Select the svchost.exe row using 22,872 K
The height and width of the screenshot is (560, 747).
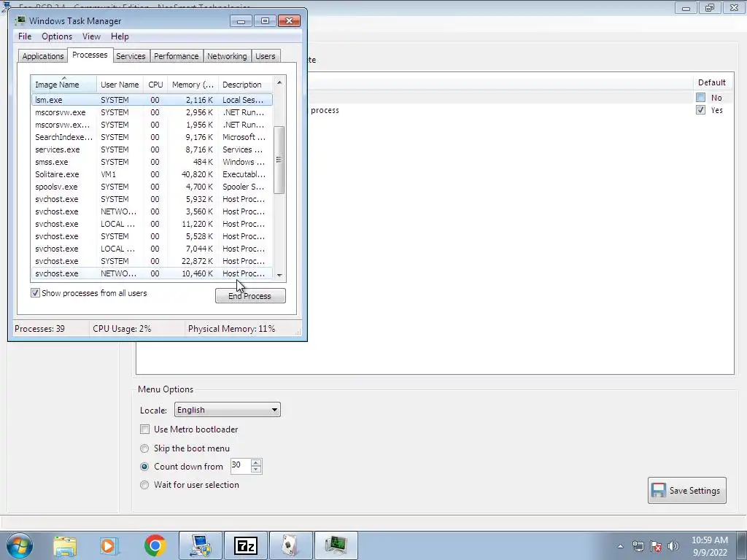[x=152, y=261]
